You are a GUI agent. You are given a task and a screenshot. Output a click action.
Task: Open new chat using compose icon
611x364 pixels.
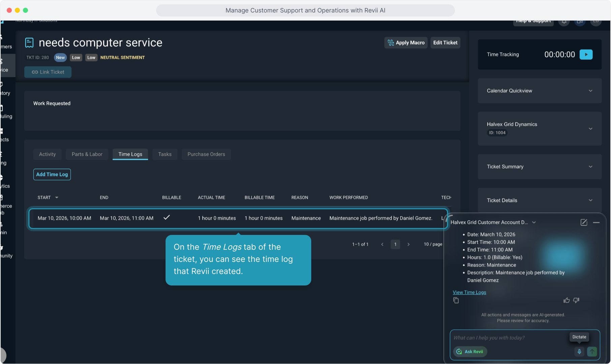click(x=584, y=222)
